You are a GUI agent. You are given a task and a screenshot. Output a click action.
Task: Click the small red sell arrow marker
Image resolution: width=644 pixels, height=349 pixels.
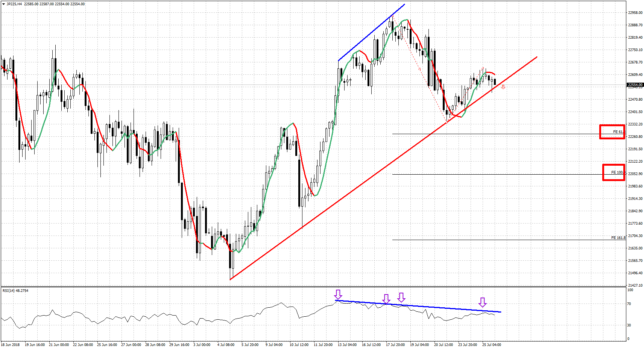[x=503, y=87]
